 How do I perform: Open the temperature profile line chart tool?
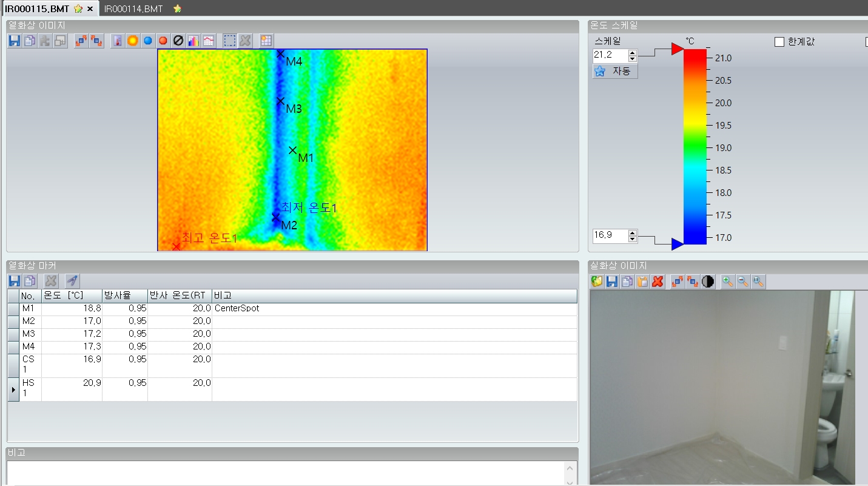(x=208, y=41)
